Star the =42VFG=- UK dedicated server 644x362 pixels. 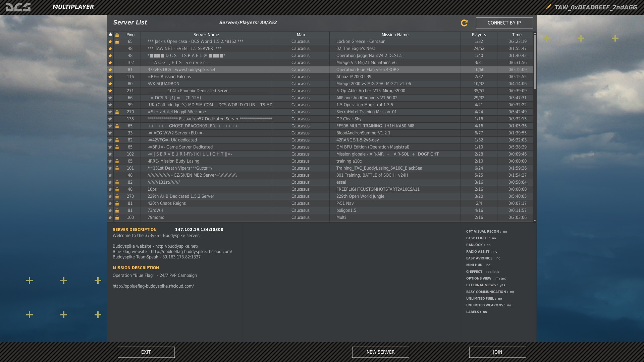110,140
